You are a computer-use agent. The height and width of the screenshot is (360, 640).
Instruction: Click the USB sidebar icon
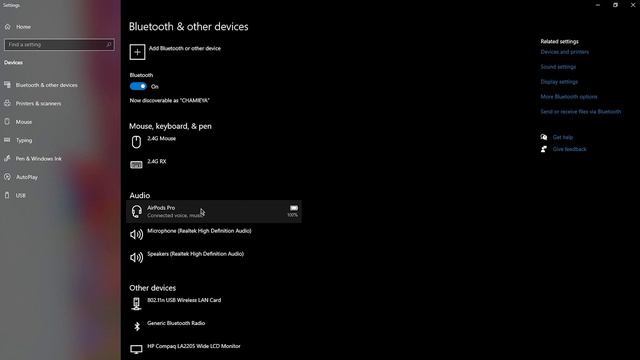pos(7,195)
